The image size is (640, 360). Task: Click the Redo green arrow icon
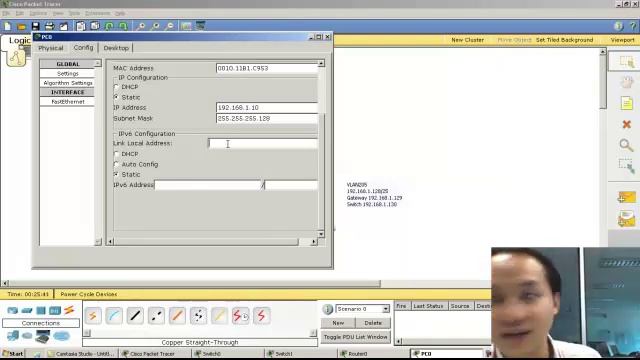click(123, 27)
